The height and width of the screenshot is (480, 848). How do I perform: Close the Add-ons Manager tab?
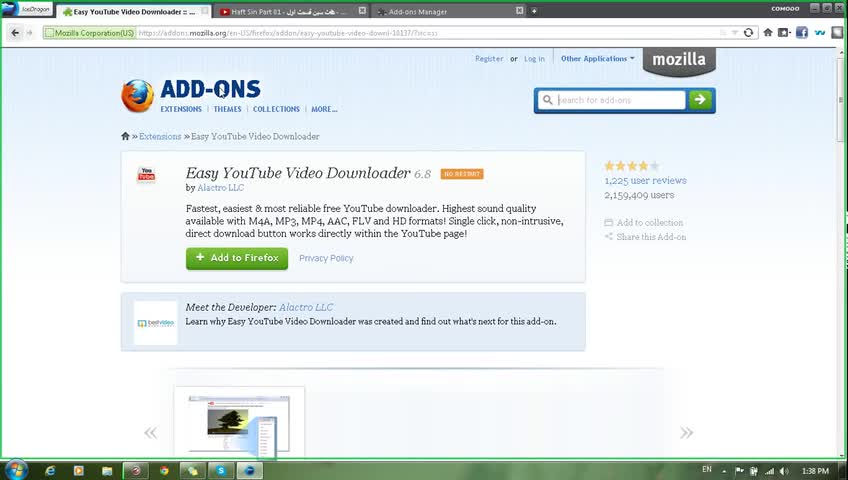pos(519,11)
